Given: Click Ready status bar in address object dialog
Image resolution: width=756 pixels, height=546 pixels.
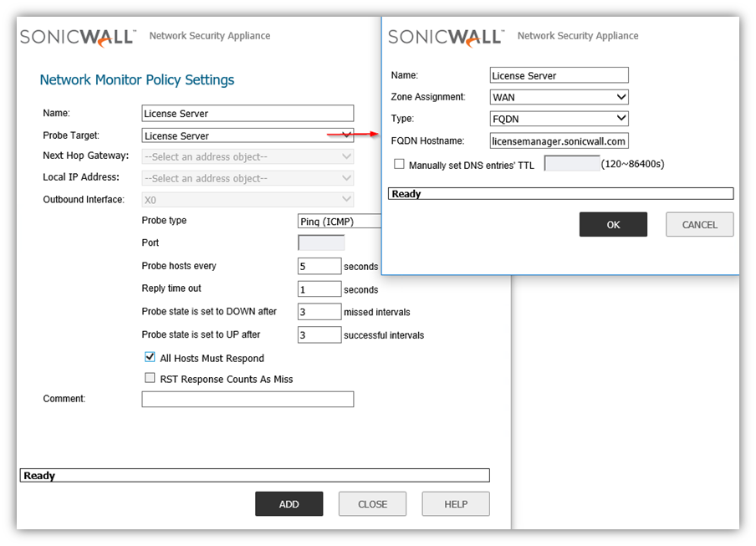Looking at the screenshot, I should point(561,194).
